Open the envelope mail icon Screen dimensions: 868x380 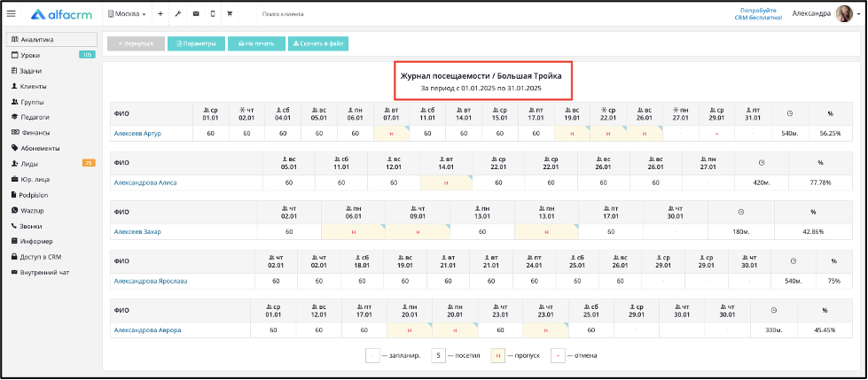(195, 14)
